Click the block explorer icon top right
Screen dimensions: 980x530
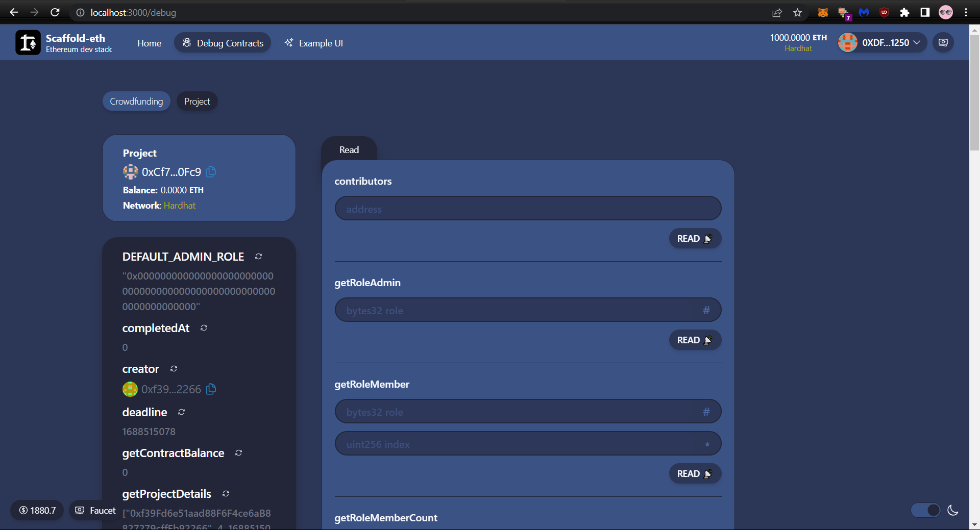(943, 42)
